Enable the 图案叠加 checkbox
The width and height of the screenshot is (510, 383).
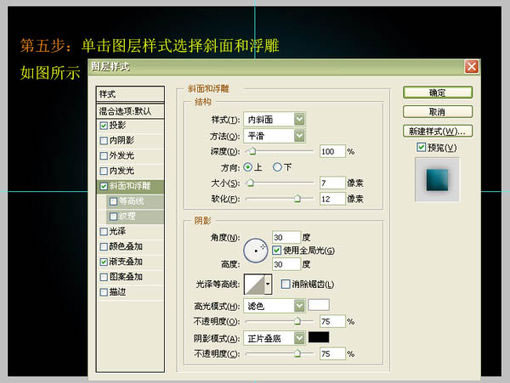point(104,277)
